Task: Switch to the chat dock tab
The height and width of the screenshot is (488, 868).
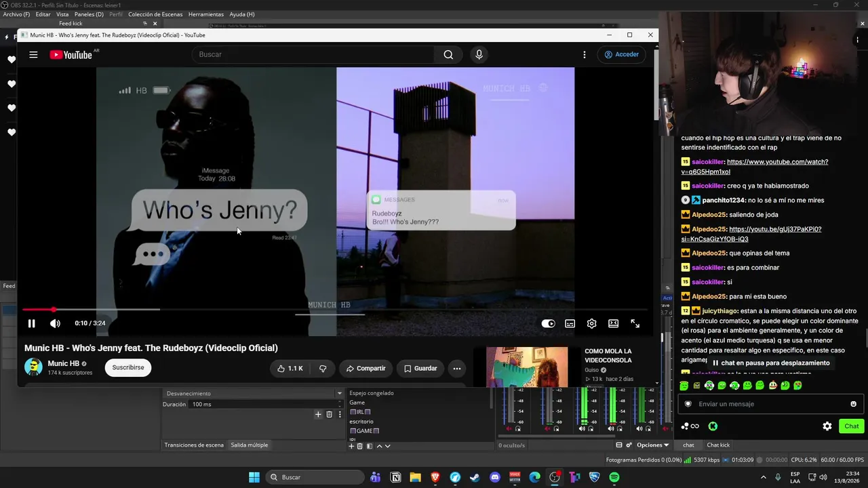Action: (x=688, y=445)
